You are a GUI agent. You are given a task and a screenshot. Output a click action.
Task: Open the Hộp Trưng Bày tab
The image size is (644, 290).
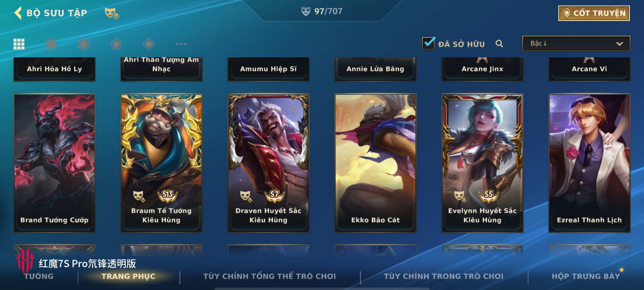(586, 276)
